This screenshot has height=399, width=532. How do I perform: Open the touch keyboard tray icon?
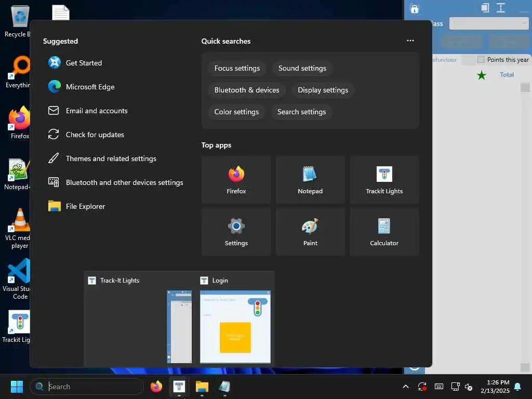pyautogui.click(x=438, y=387)
